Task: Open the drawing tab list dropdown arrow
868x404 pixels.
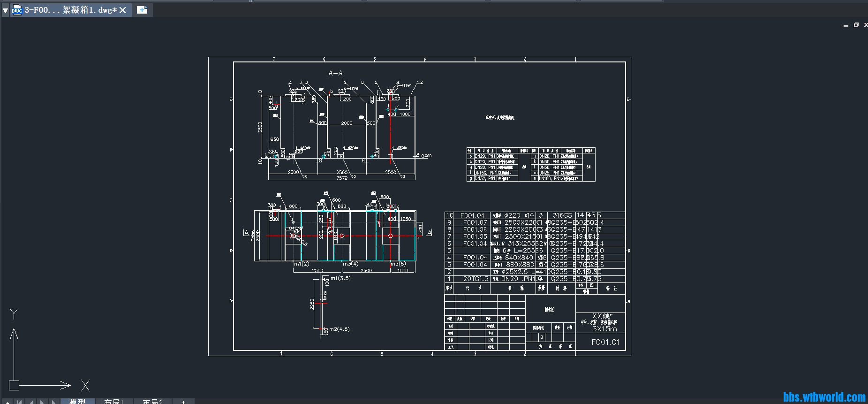Action: (x=5, y=10)
